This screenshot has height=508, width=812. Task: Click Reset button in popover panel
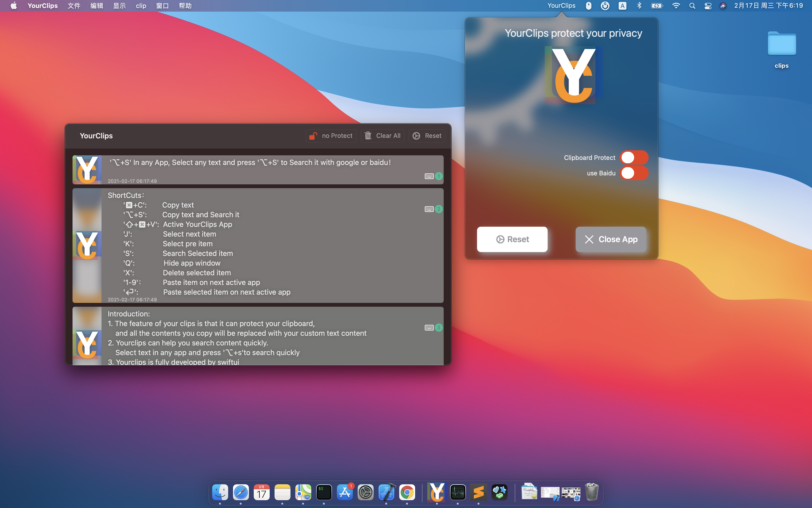(512, 239)
